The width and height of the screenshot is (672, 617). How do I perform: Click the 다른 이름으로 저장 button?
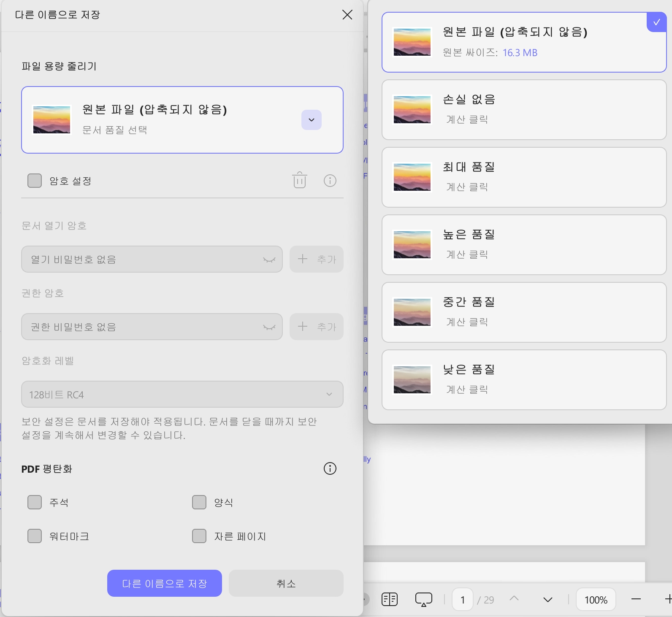click(165, 583)
